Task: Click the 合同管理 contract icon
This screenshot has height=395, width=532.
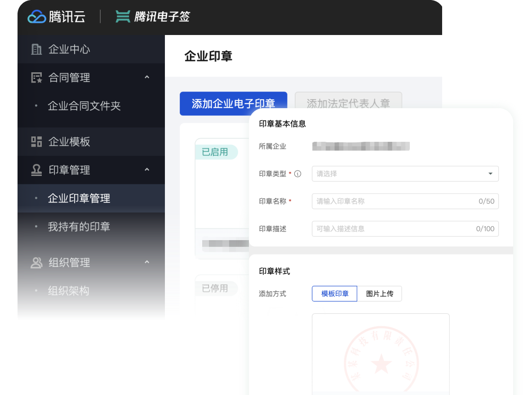Action: coord(36,78)
